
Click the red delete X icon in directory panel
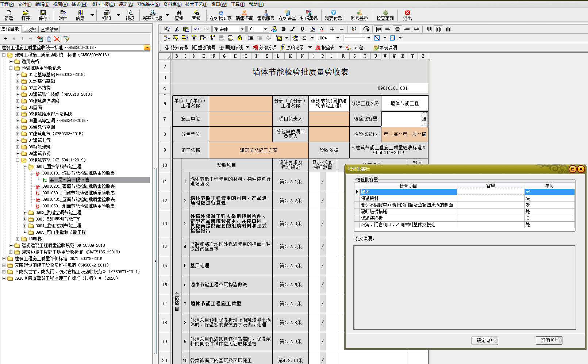coord(57,39)
